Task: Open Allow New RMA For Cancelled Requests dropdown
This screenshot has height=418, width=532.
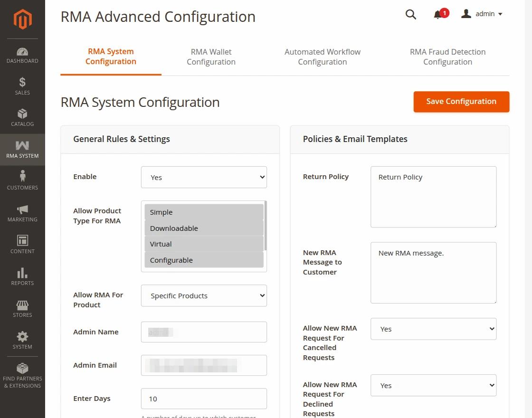Action: [x=433, y=329]
